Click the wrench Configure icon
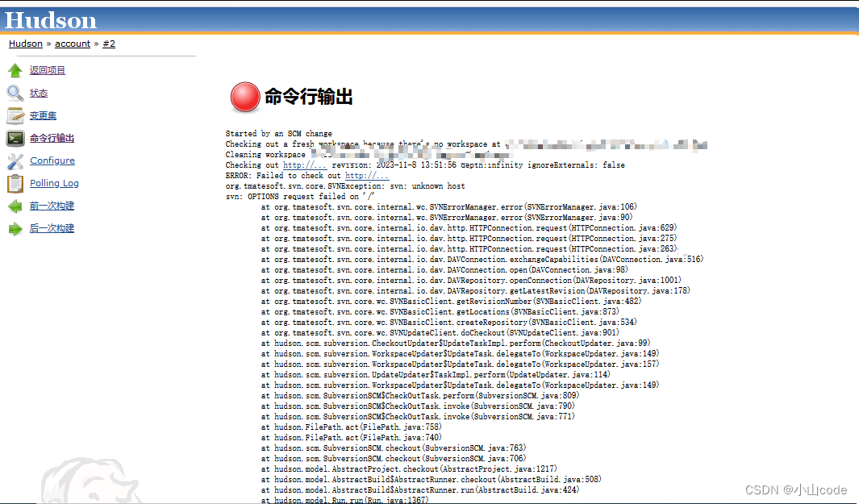859x504 pixels. click(x=15, y=161)
